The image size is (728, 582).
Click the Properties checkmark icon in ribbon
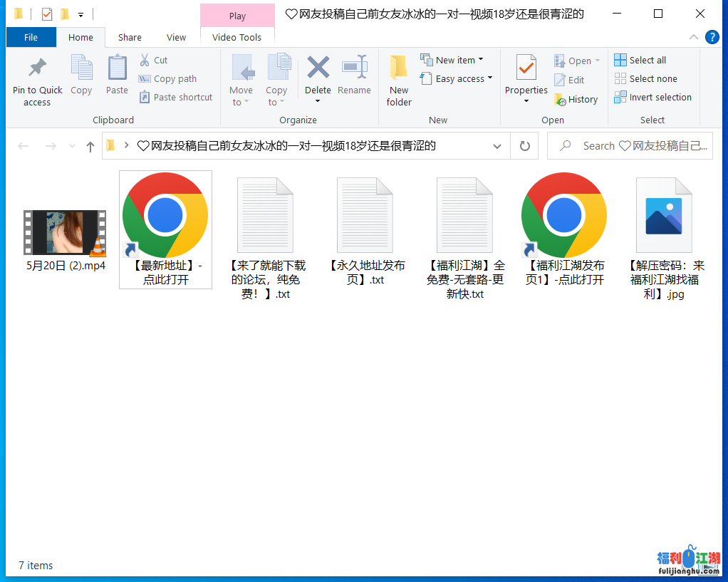click(x=526, y=68)
